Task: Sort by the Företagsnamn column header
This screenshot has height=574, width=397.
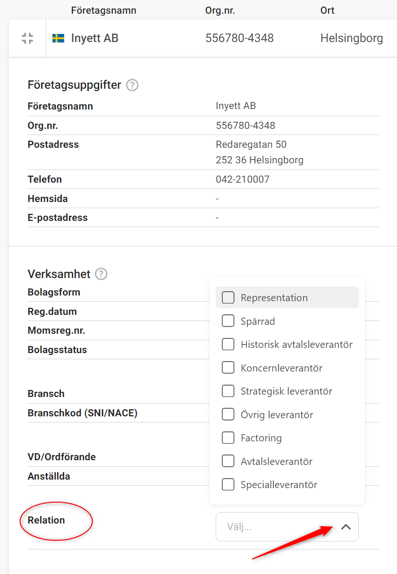Action: tap(104, 10)
